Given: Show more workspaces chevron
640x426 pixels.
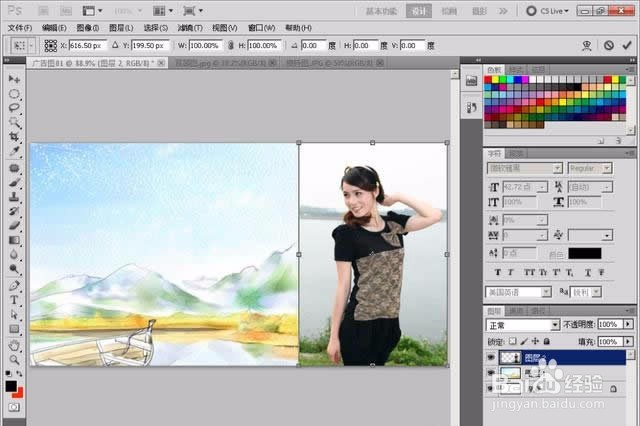Looking at the screenshot, I should (x=503, y=11).
